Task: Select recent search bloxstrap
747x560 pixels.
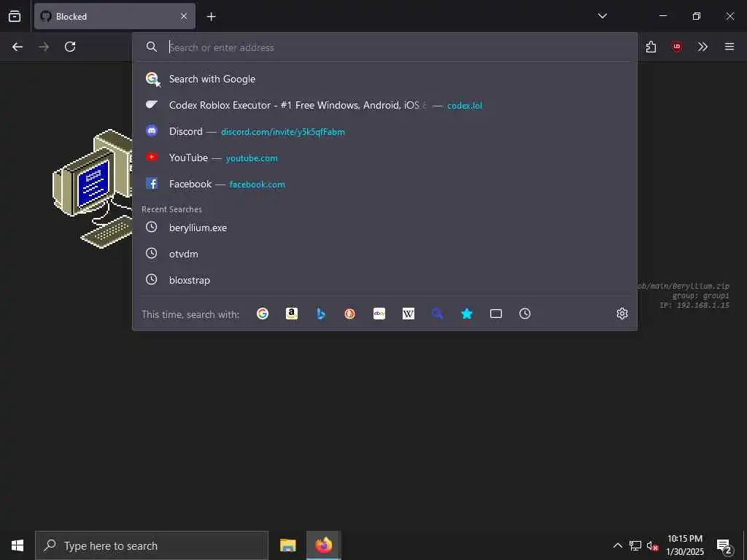Action: pos(385,280)
